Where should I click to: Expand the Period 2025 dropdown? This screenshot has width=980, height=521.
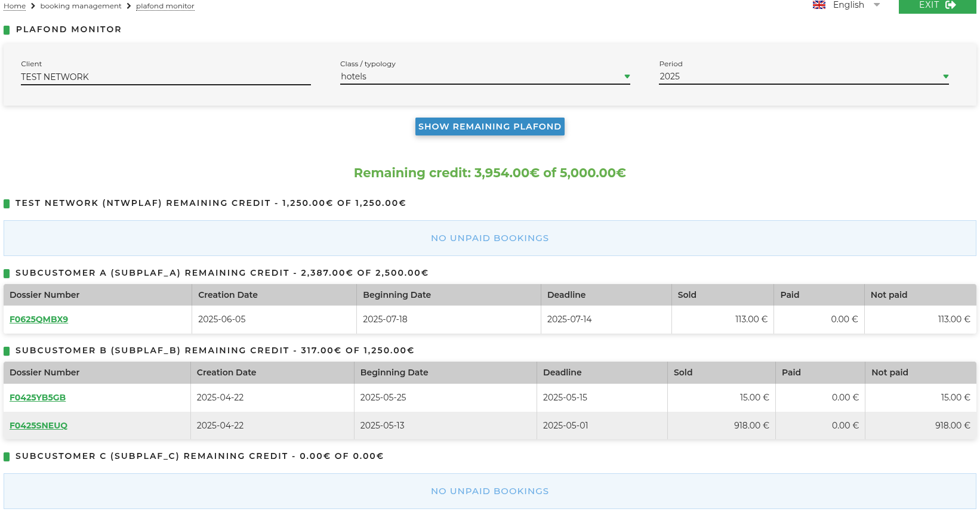[804, 76]
